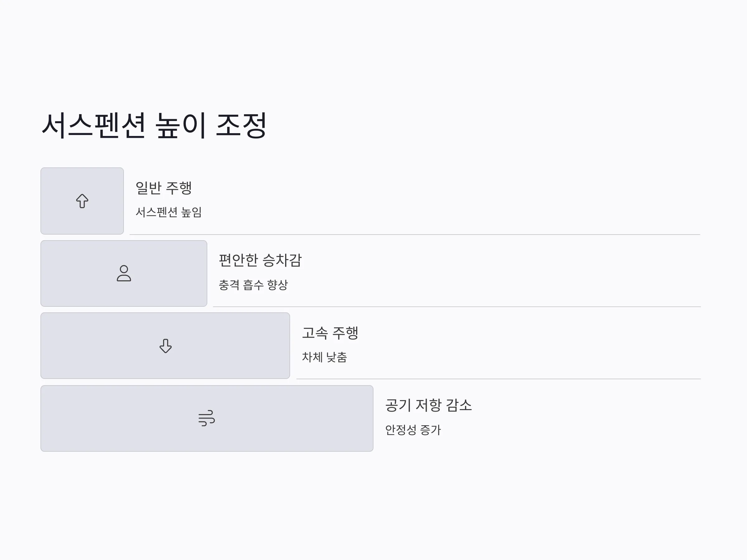The image size is (747, 560).
Task: Click the 차체 낮춤 description text
Action: click(x=324, y=357)
